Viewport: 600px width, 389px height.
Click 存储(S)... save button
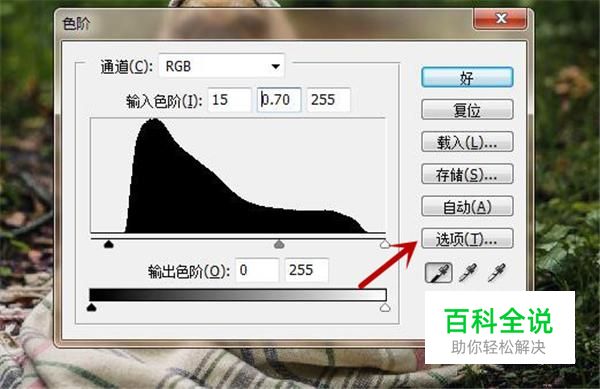click(x=467, y=174)
